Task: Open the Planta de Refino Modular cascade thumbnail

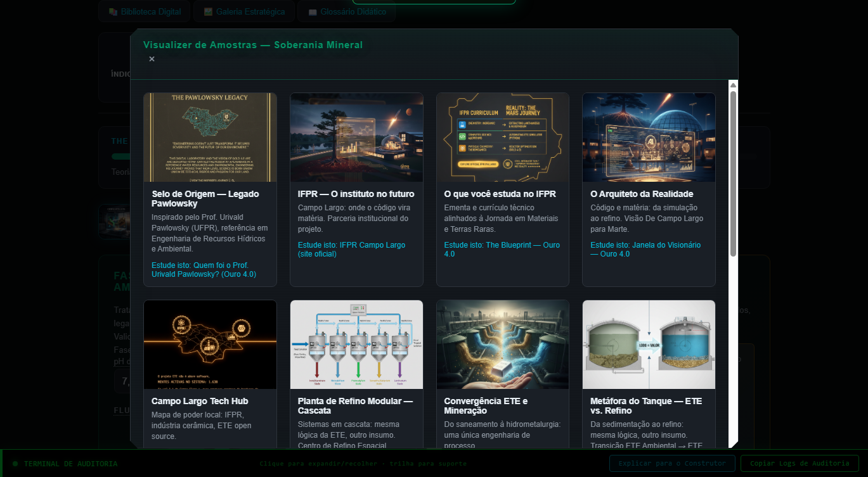Action: pyautogui.click(x=356, y=345)
